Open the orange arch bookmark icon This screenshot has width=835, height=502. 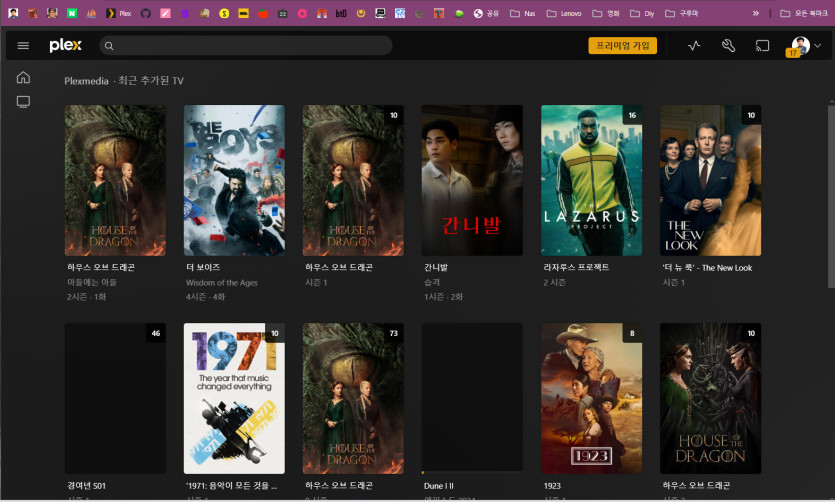(322, 13)
